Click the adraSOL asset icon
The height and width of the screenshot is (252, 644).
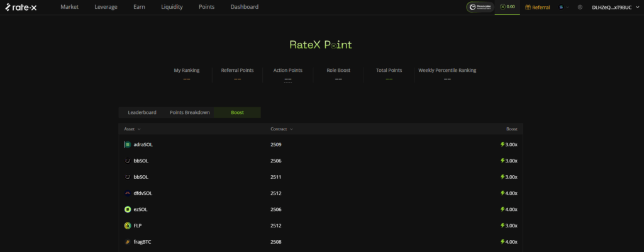click(128, 144)
